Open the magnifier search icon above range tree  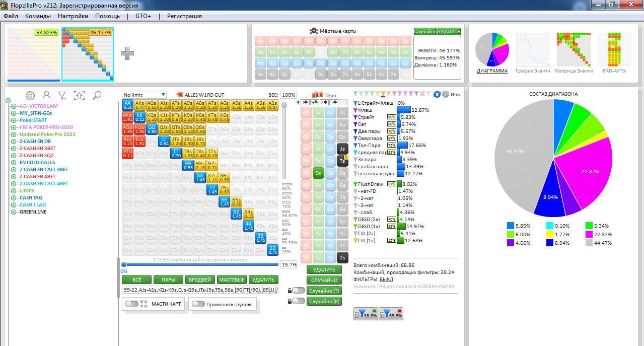[97, 95]
